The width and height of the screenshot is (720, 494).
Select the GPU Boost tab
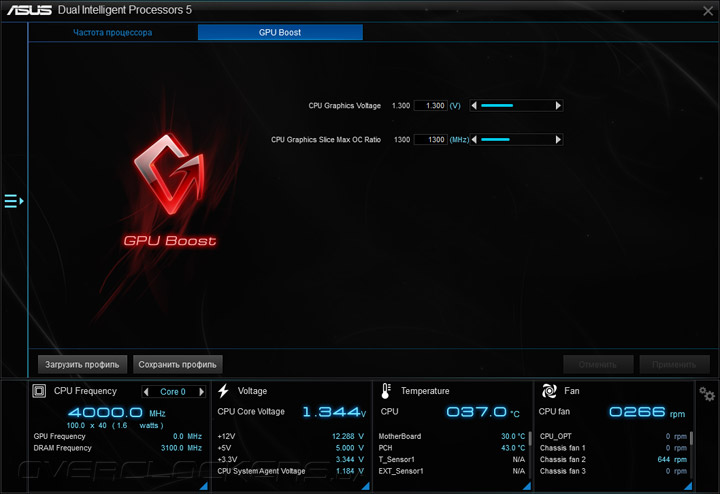280,32
